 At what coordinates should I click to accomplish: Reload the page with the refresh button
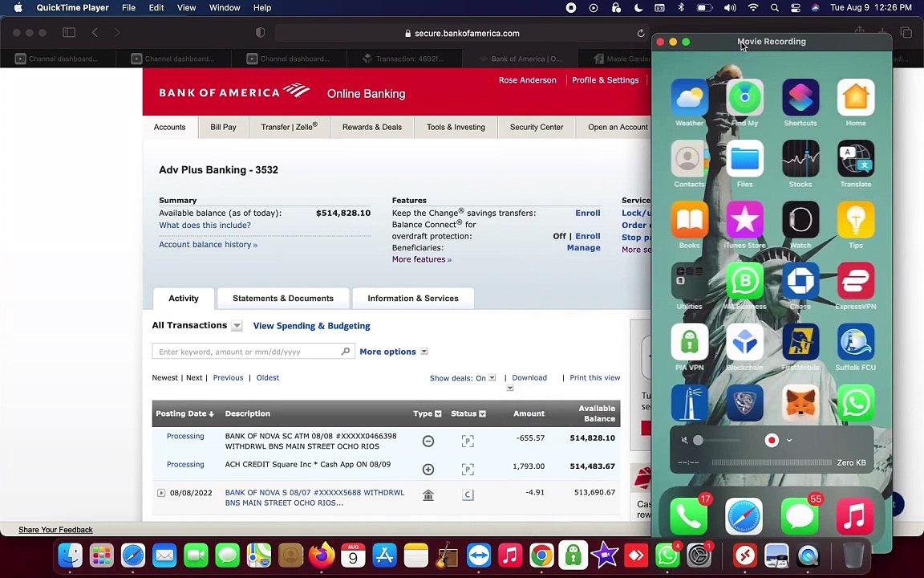(x=641, y=33)
